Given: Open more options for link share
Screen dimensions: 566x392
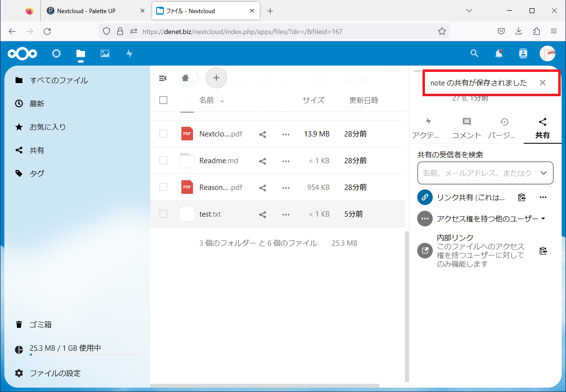Looking at the screenshot, I should 543,197.
